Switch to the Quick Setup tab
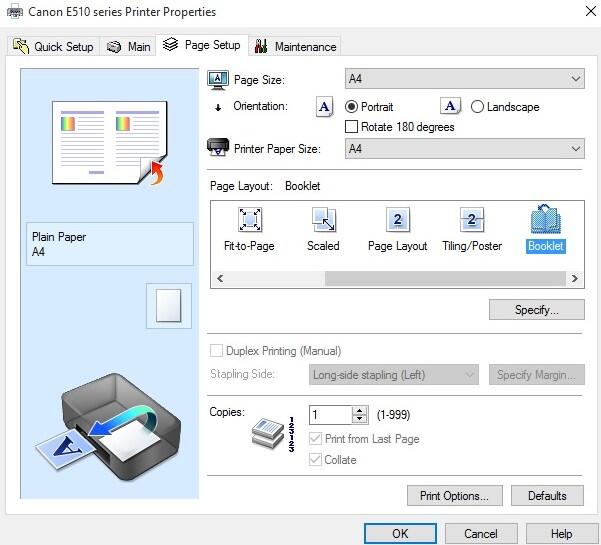The image size is (601, 545). click(x=53, y=46)
